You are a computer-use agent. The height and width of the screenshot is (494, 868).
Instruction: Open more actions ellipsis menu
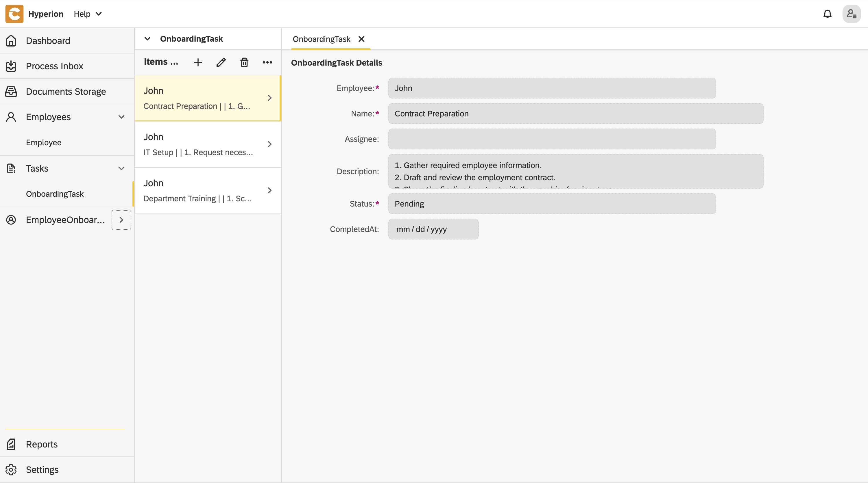pyautogui.click(x=267, y=62)
